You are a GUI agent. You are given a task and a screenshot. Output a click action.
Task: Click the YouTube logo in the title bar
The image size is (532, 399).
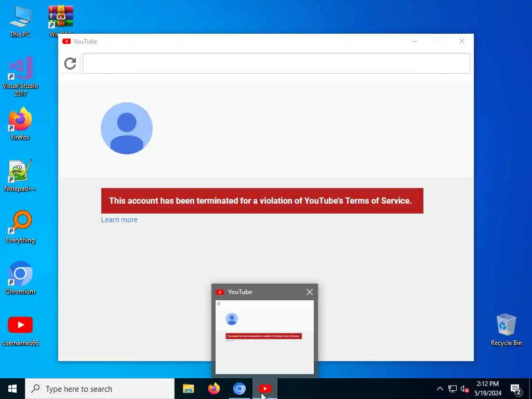[66, 42]
